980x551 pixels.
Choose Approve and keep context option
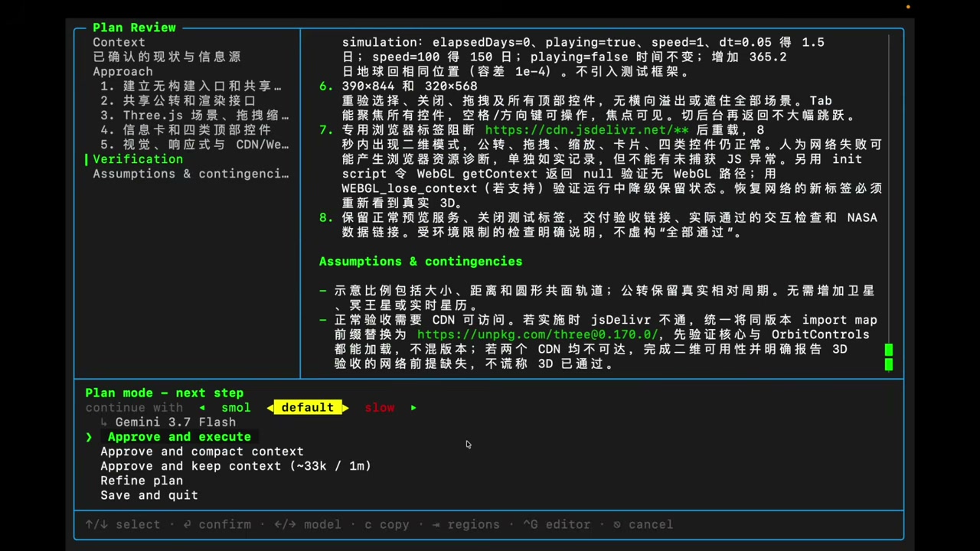236,466
